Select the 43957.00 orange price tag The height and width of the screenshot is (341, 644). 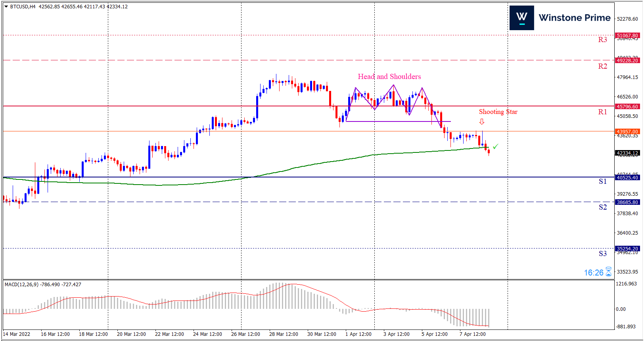point(627,131)
